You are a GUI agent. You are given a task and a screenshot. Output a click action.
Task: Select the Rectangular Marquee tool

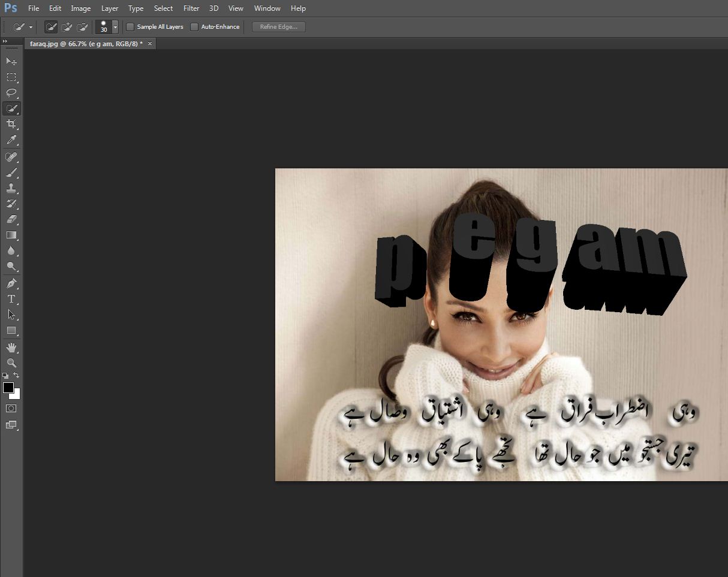11,77
